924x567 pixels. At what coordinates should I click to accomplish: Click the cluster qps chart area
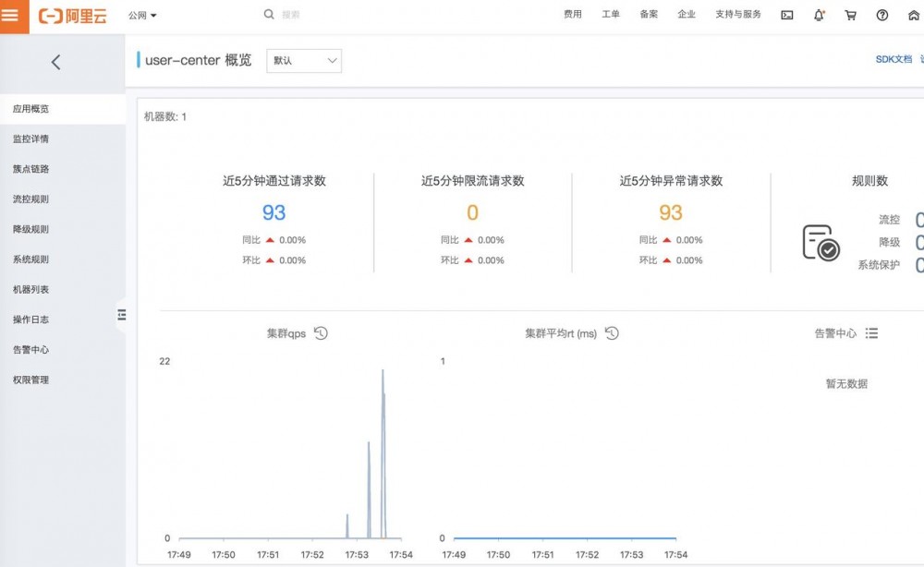(x=286, y=452)
